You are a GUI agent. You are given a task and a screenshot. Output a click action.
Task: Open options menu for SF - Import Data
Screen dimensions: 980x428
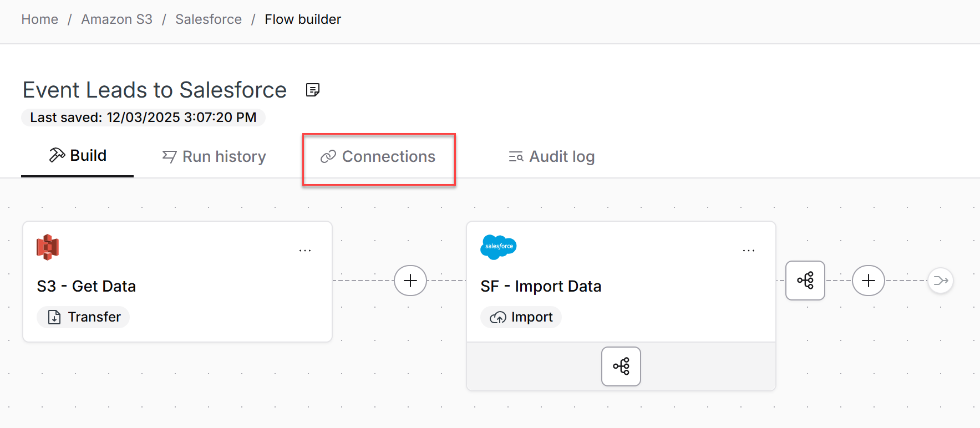pyautogui.click(x=749, y=251)
